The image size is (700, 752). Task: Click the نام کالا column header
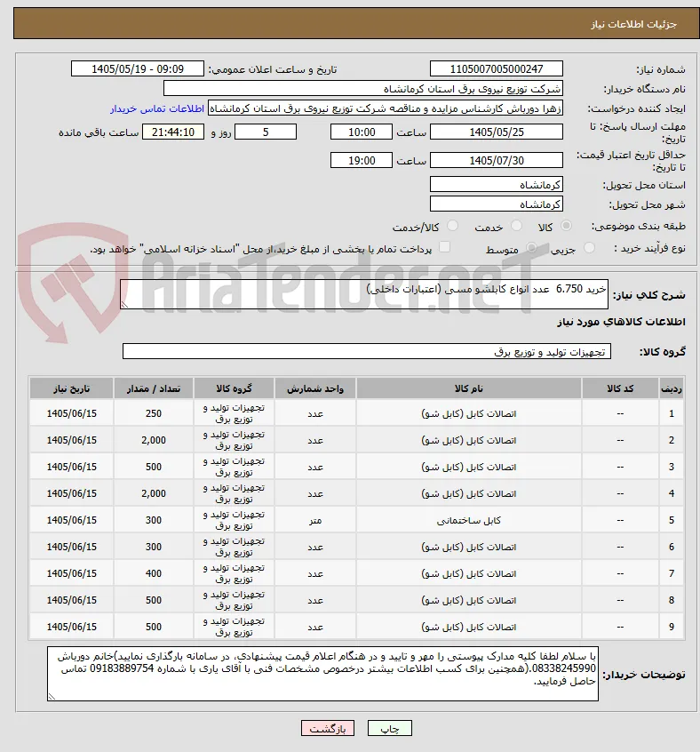click(x=468, y=388)
